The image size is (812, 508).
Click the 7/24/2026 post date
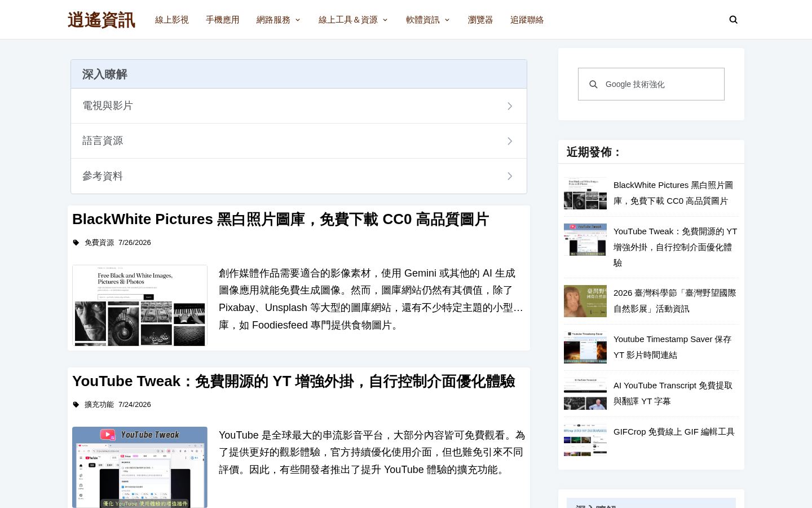(x=135, y=405)
